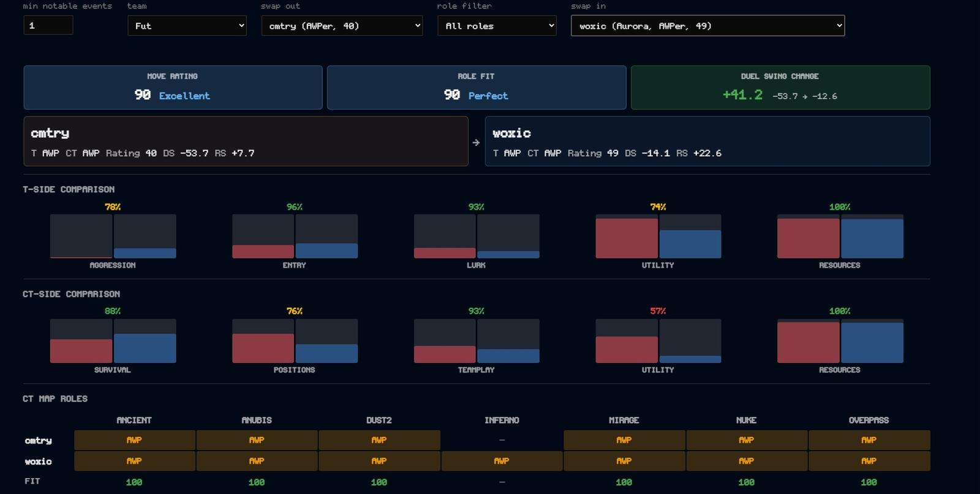Click T-side Aggression blue bar
Viewport: 980px width, 494px height.
[x=145, y=253]
